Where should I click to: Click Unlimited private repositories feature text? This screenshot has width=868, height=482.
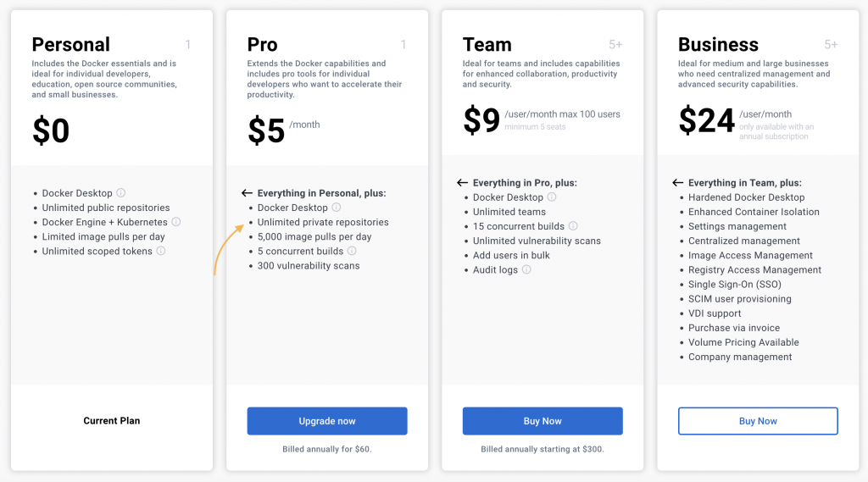coord(323,222)
